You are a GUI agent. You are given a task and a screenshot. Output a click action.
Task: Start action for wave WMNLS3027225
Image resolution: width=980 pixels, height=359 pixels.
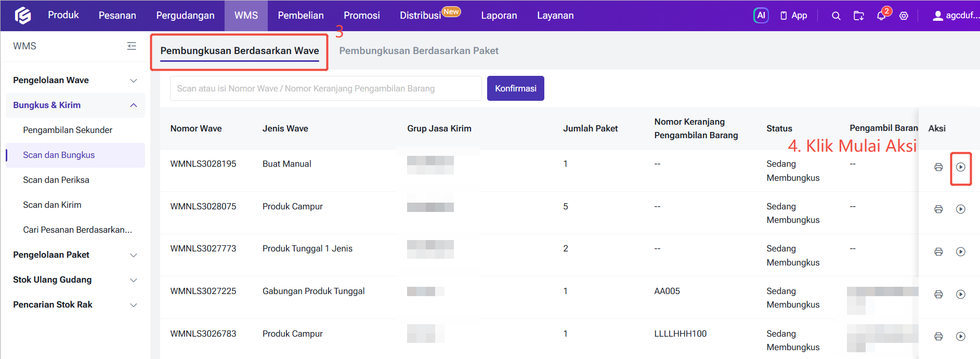coord(961,295)
